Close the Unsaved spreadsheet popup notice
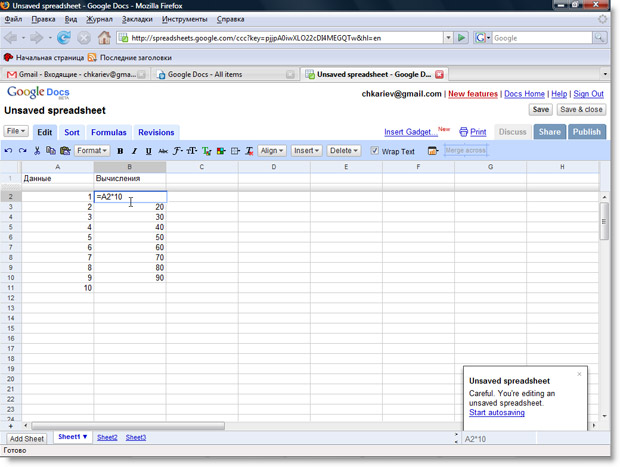This screenshot has width=620, height=467. point(579,374)
